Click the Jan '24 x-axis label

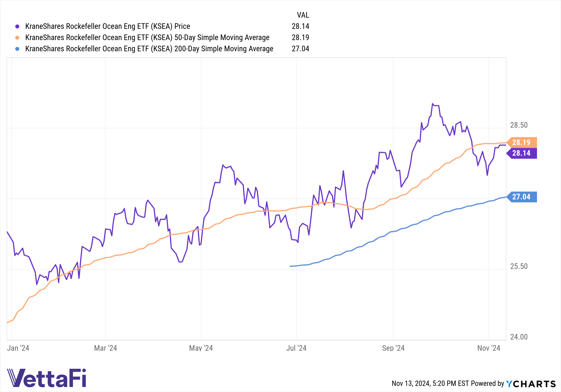(x=18, y=348)
